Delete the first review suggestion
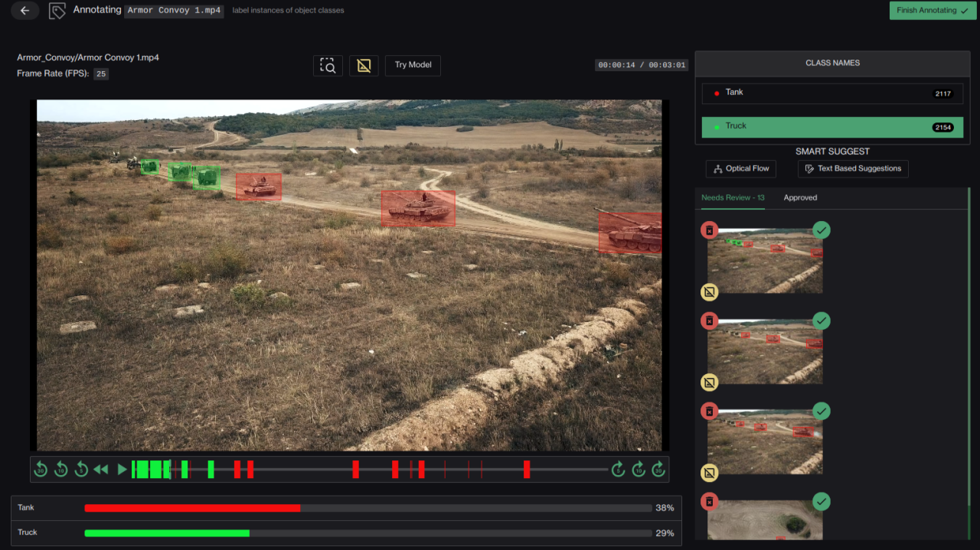Screen dimensions: 980x550 pyautogui.click(x=710, y=230)
